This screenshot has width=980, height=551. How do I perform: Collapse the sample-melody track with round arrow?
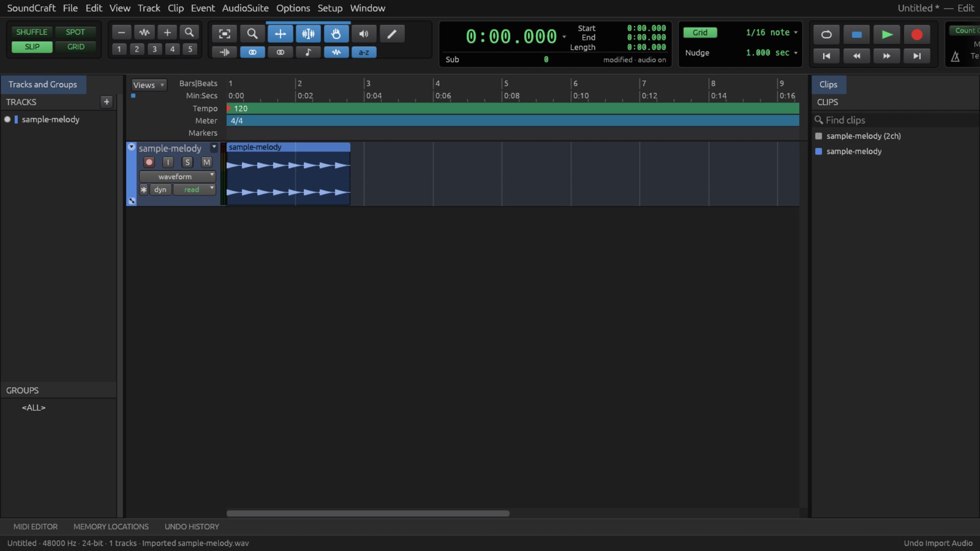[131, 147]
